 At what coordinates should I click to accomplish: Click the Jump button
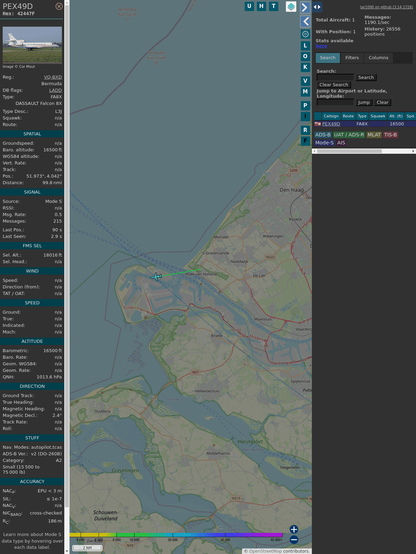(363, 102)
